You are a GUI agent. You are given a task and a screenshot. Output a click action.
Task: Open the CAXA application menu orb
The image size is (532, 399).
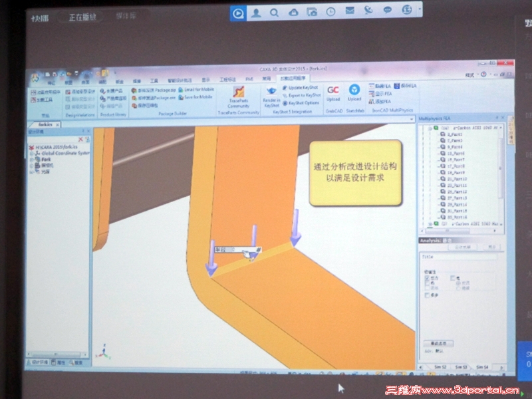point(35,78)
